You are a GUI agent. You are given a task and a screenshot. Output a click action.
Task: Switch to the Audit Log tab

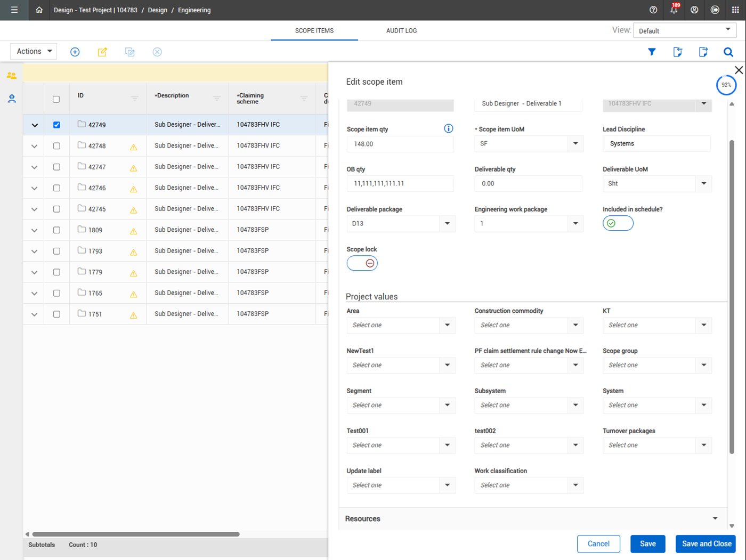[x=401, y=31]
